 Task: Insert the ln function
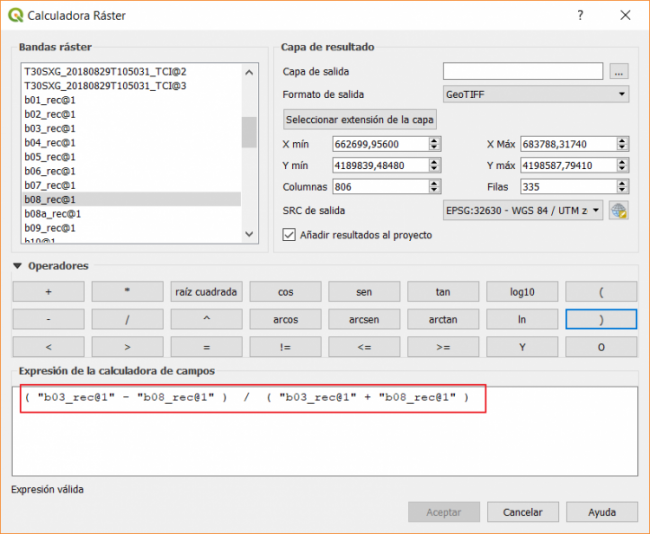pyautogui.click(x=522, y=319)
